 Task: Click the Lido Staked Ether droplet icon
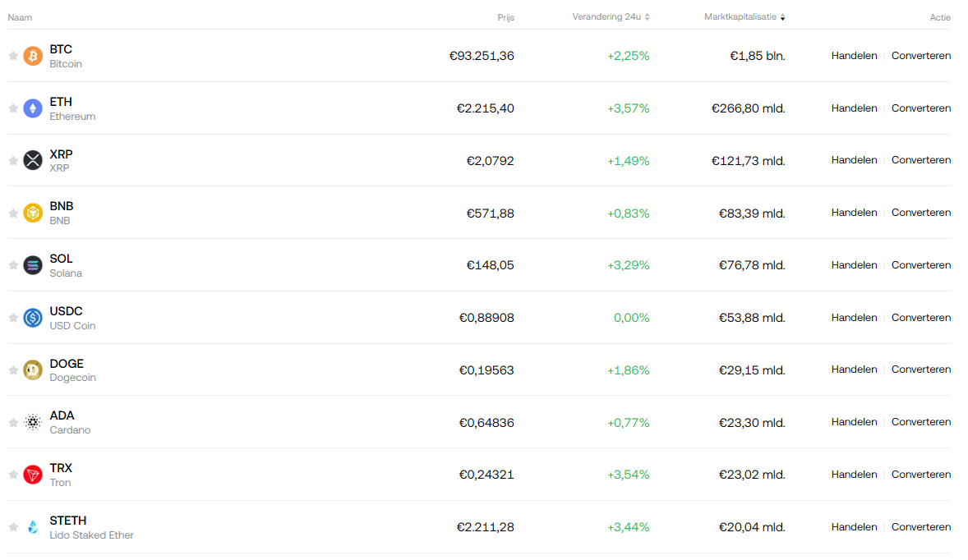pos(33,527)
